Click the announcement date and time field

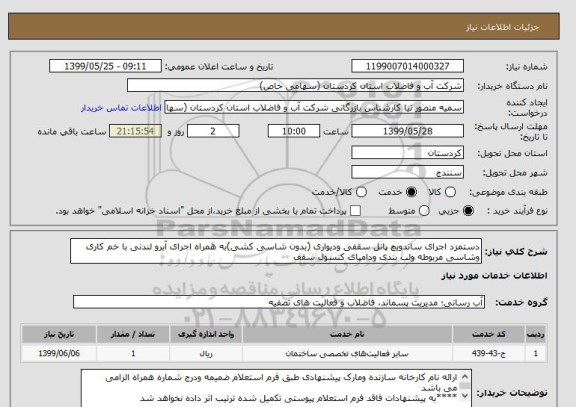click(x=105, y=66)
